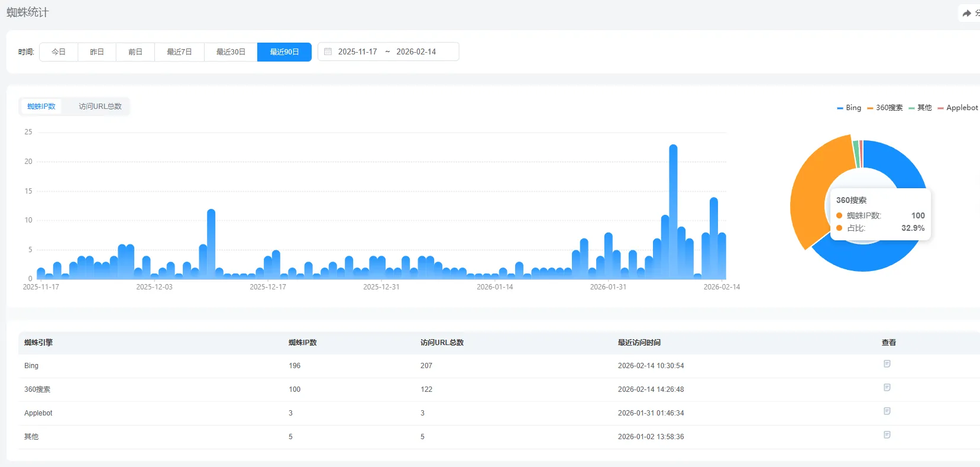Open 360搜索 row view details icon
Image resolution: width=980 pixels, height=467 pixels.
887,388
